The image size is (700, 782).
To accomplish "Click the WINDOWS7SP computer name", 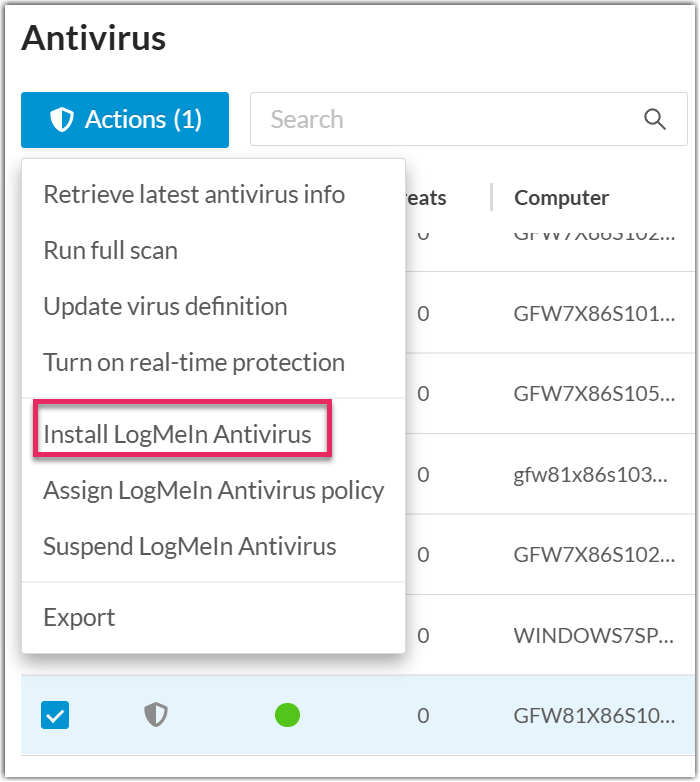I will coord(593,635).
